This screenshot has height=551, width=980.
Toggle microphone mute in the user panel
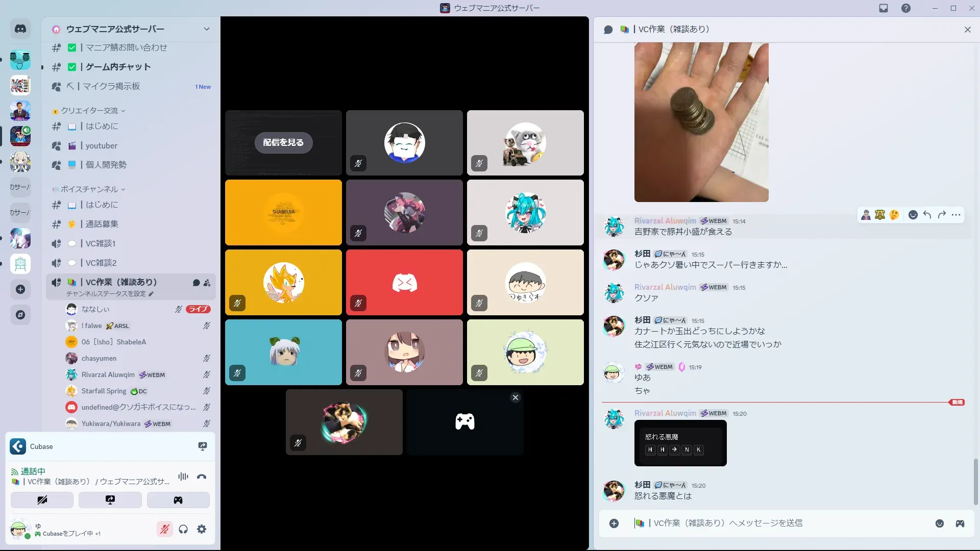coord(164,529)
